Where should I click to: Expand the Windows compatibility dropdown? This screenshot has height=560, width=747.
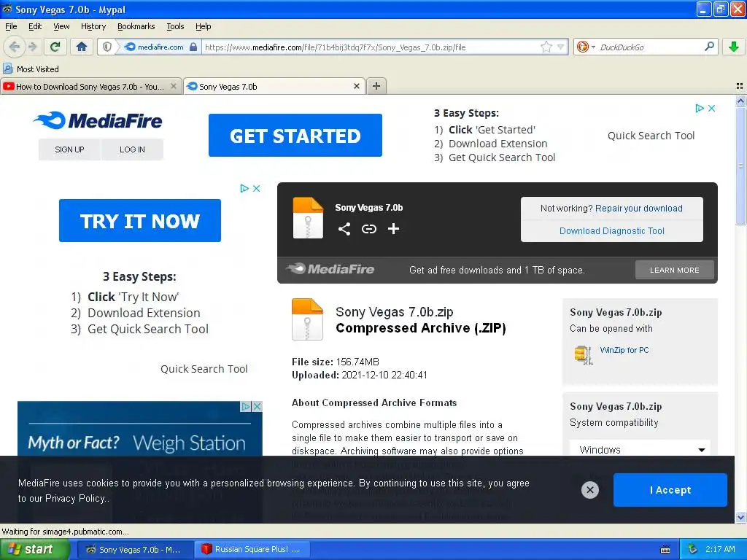click(x=640, y=449)
